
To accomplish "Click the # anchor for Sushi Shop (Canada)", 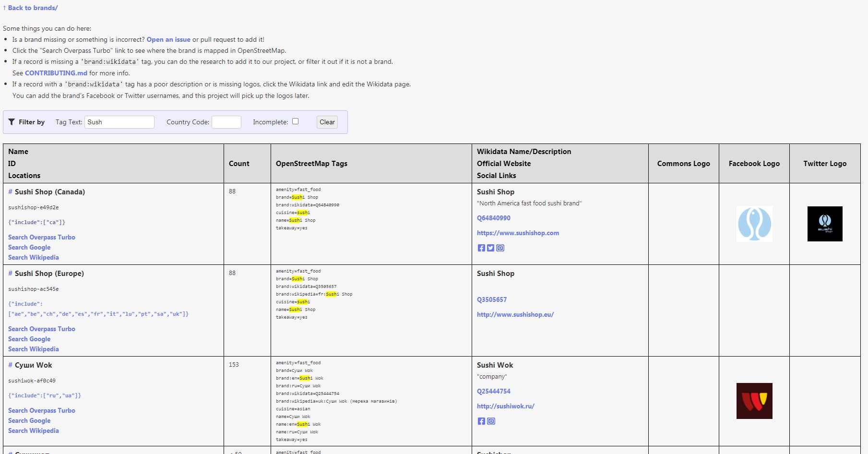I will click(10, 191).
